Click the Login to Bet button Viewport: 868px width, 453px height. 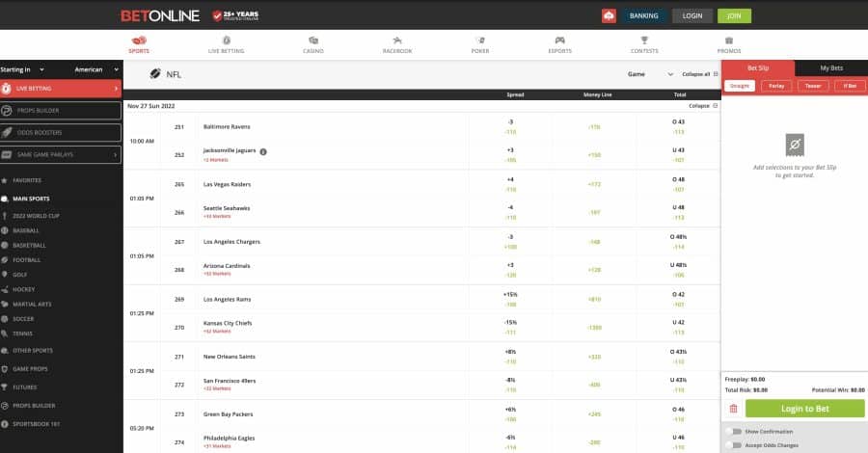coord(805,409)
